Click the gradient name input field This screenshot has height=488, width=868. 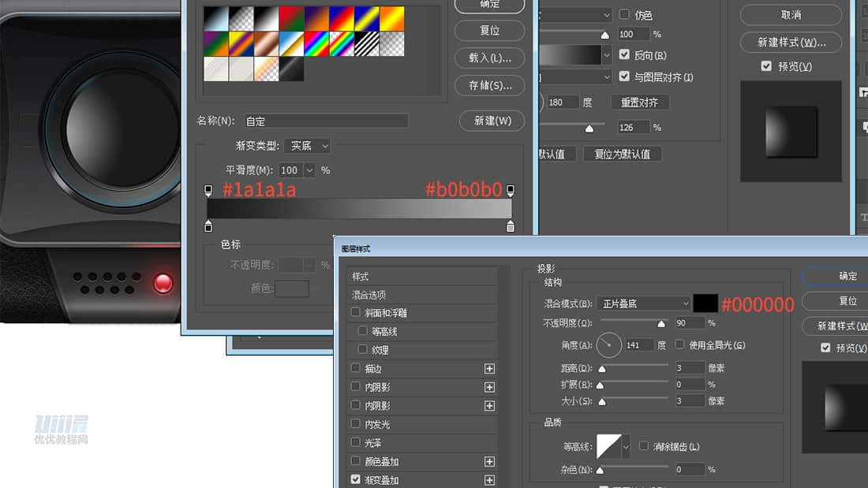(326, 121)
